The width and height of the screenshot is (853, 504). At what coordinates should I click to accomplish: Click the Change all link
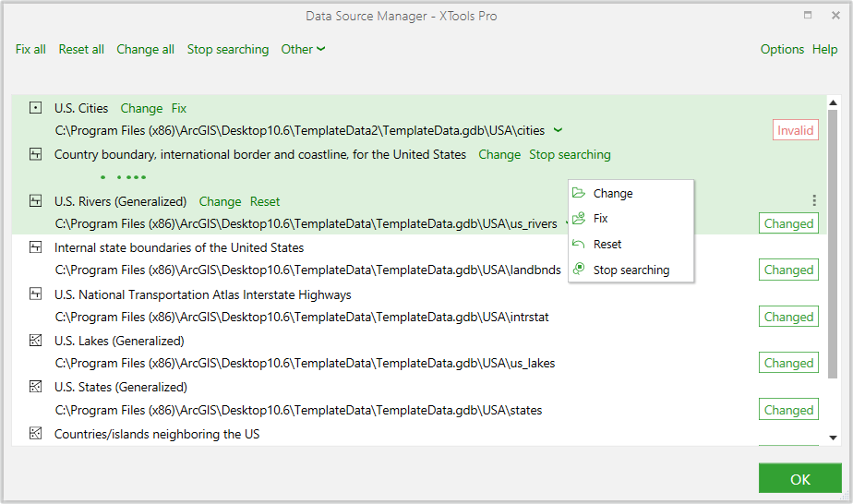(145, 49)
